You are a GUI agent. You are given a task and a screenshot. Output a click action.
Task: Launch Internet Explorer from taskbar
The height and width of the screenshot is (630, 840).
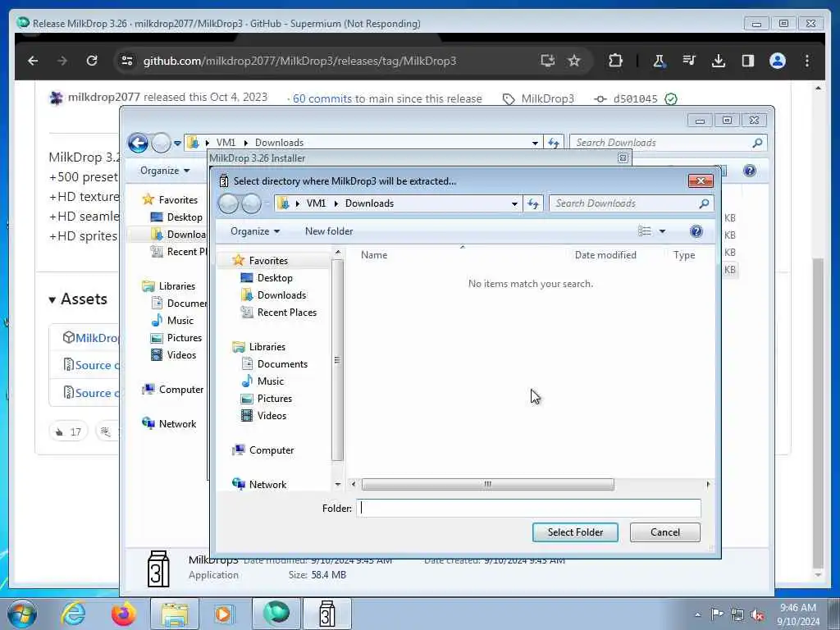73,614
